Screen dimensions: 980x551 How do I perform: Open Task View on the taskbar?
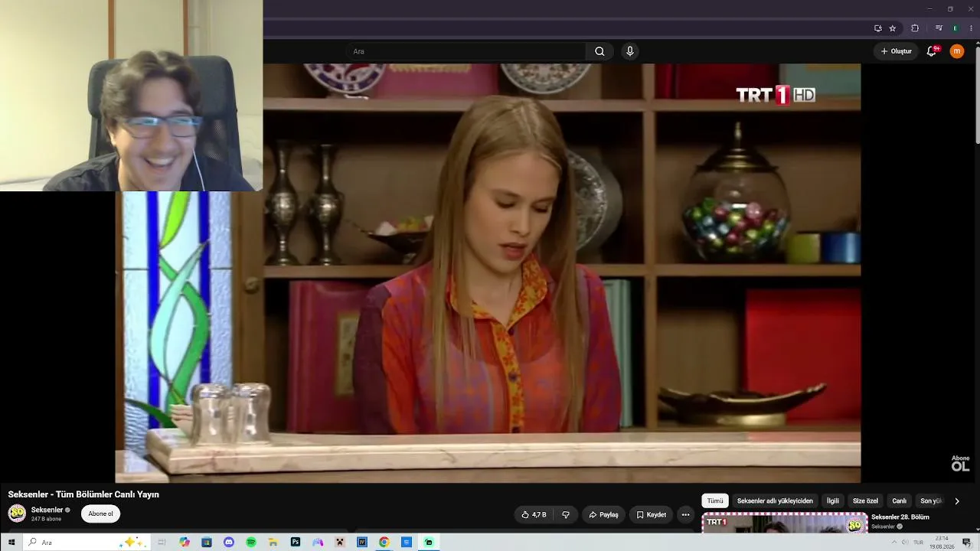(x=162, y=543)
